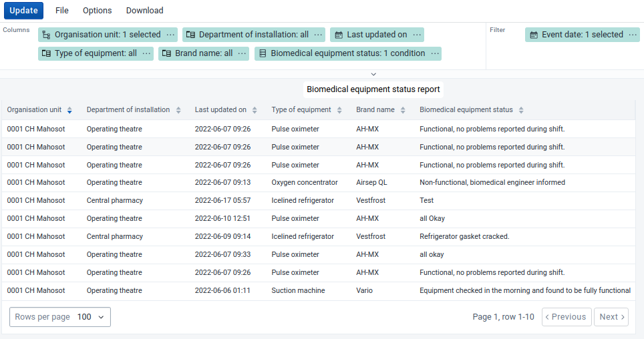Sort the table by Brand name column
The image size is (644, 339).
pos(403,110)
